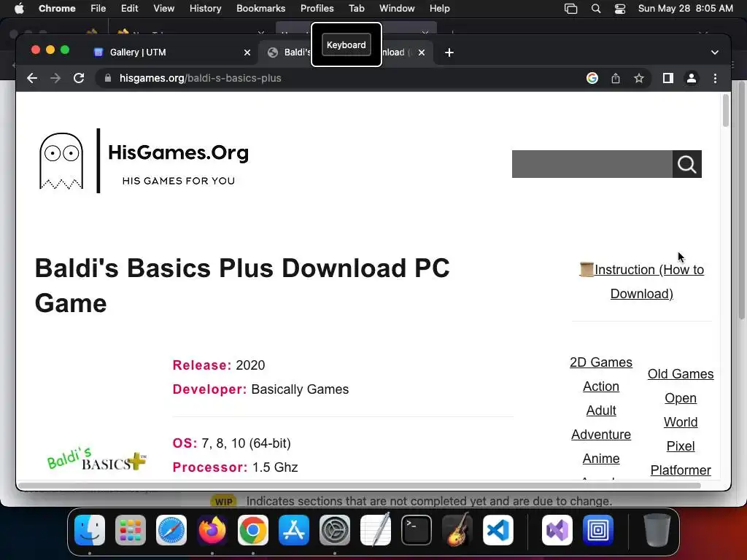Open the Old Games category link
The image size is (747, 560).
[681, 374]
